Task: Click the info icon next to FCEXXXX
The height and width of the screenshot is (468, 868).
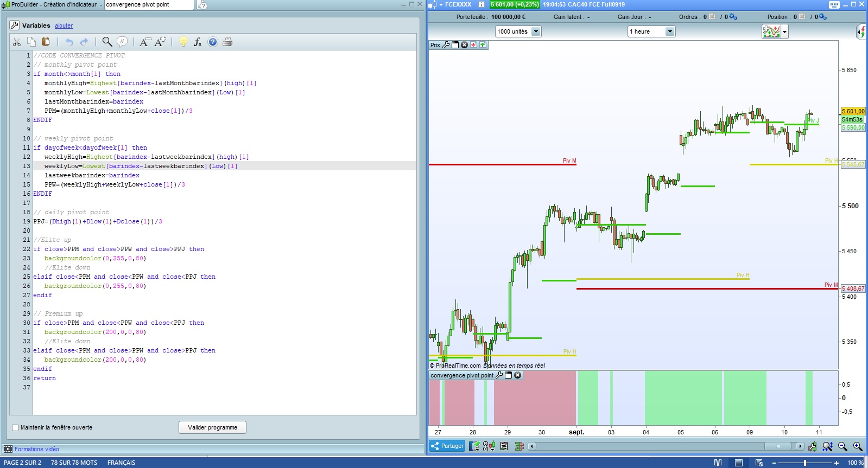Action: pos(481,4)
